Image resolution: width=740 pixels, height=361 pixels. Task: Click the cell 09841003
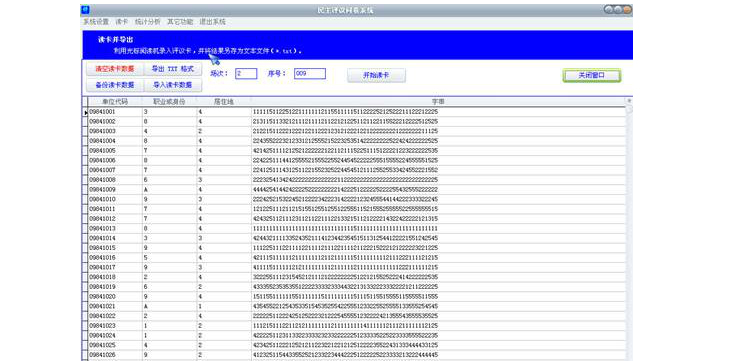click(x=115, y=131)
